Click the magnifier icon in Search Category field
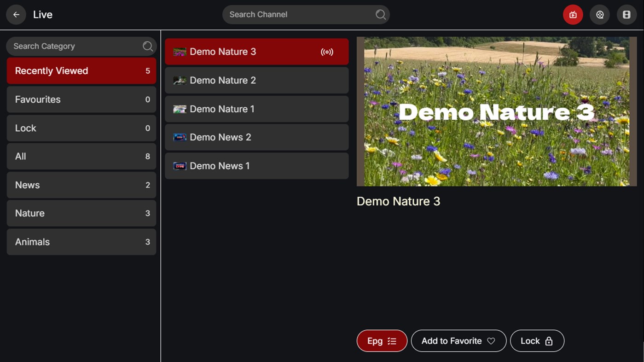This screenshot has height=362, width=644. (147, 46)
